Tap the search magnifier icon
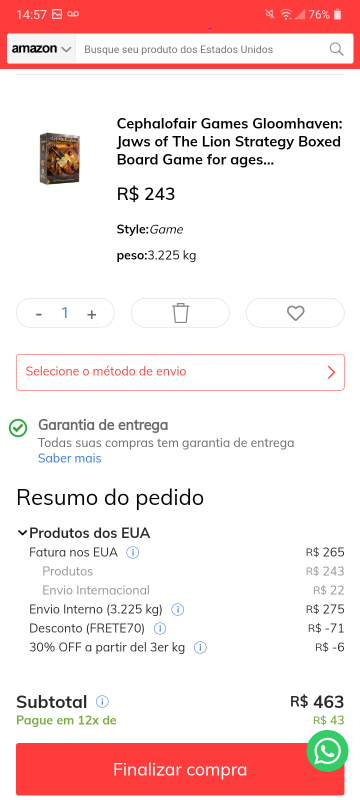 (x=336, y=49)
